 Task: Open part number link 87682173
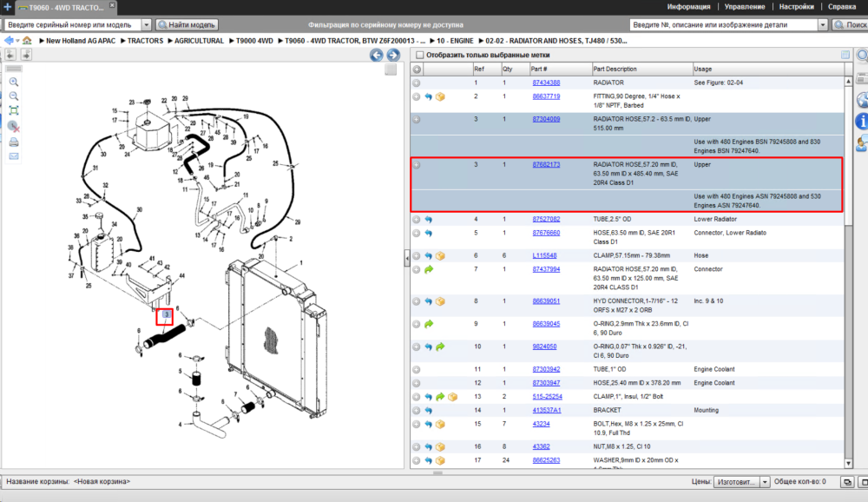click(x=546, y=164)
